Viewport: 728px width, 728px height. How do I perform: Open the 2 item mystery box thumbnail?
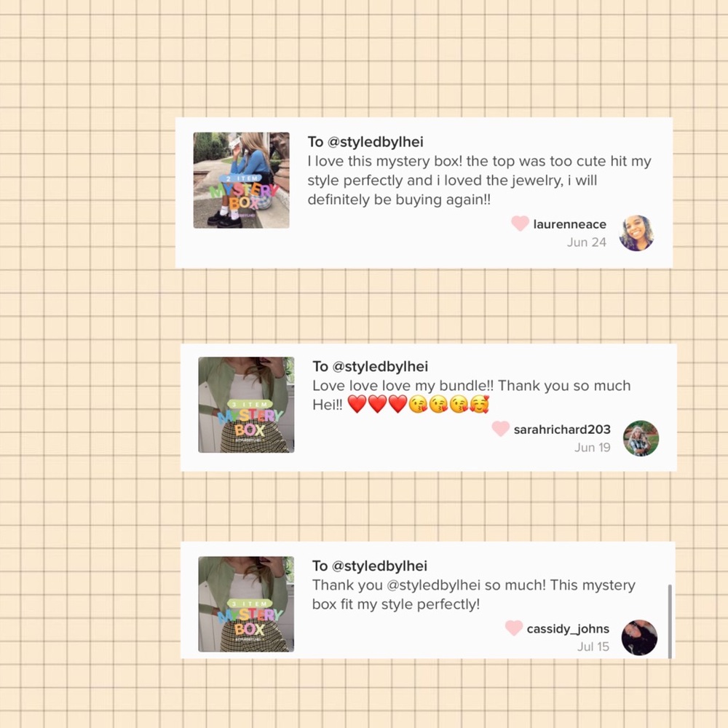tap(242, 180)
